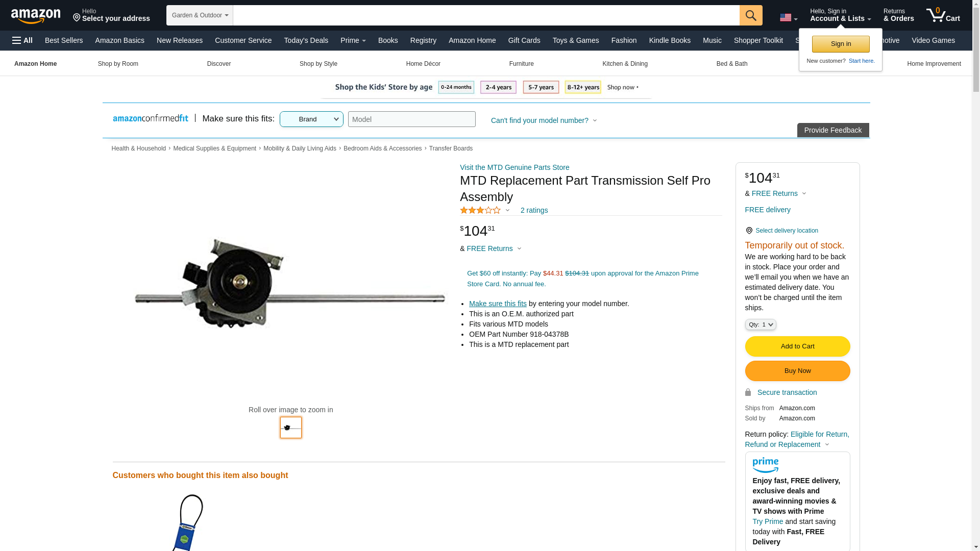The image size is (980, 551).
Task: Open Today's Deals in navigation bar
Action: (306, 40)
